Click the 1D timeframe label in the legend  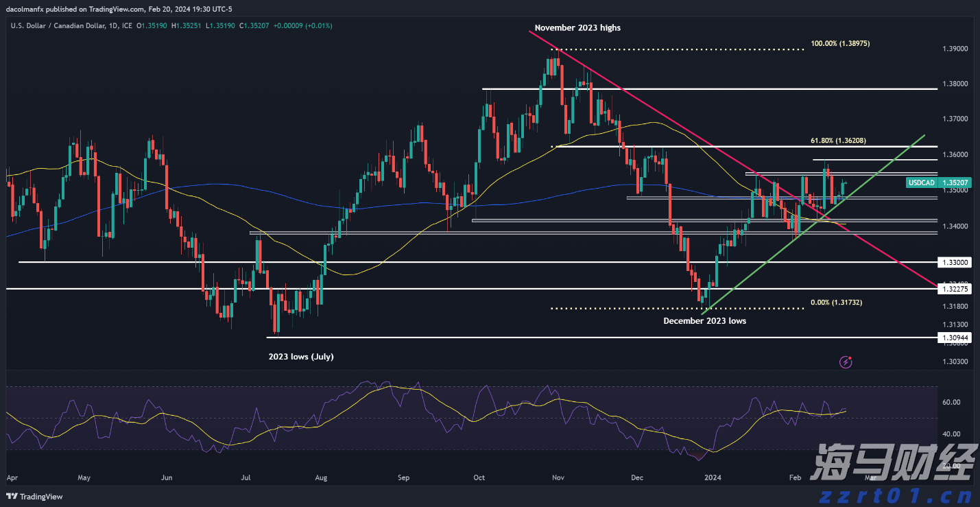(112, 25)
